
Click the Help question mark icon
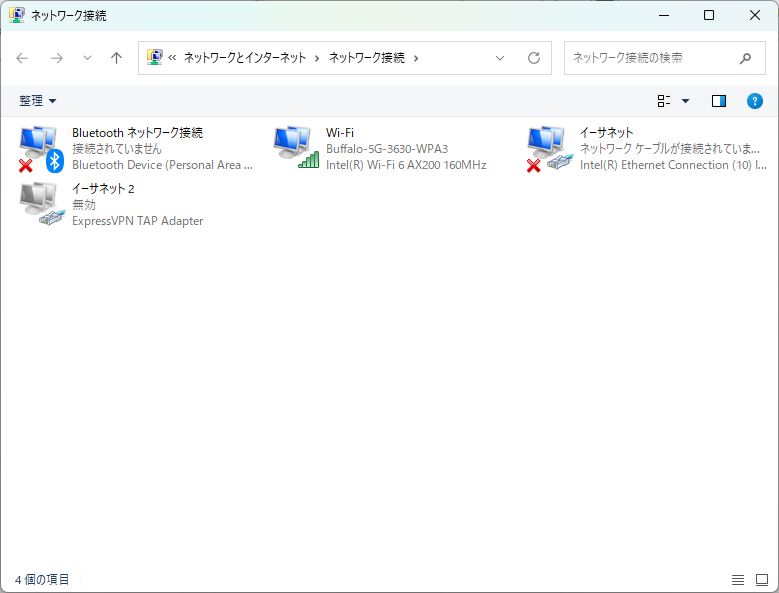[x=755, y=101]
